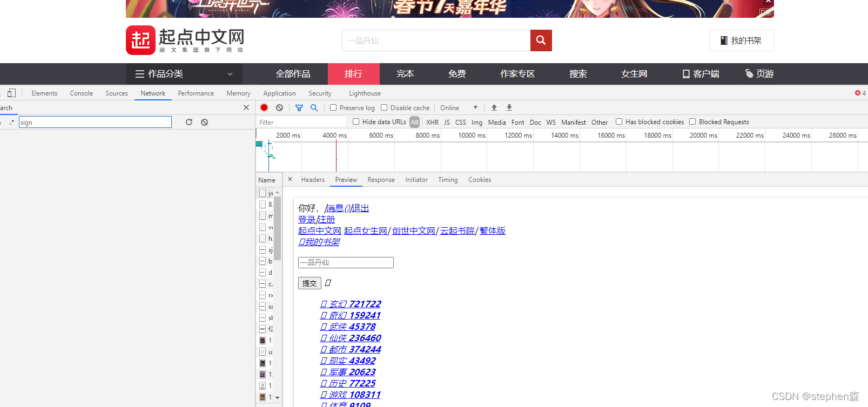Filter requests by Doc type

[535, 123]
